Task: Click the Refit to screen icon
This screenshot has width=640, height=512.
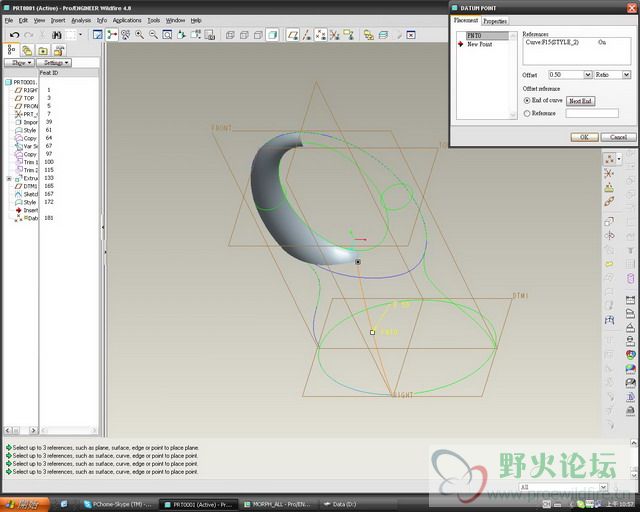Action: point(167,35)
